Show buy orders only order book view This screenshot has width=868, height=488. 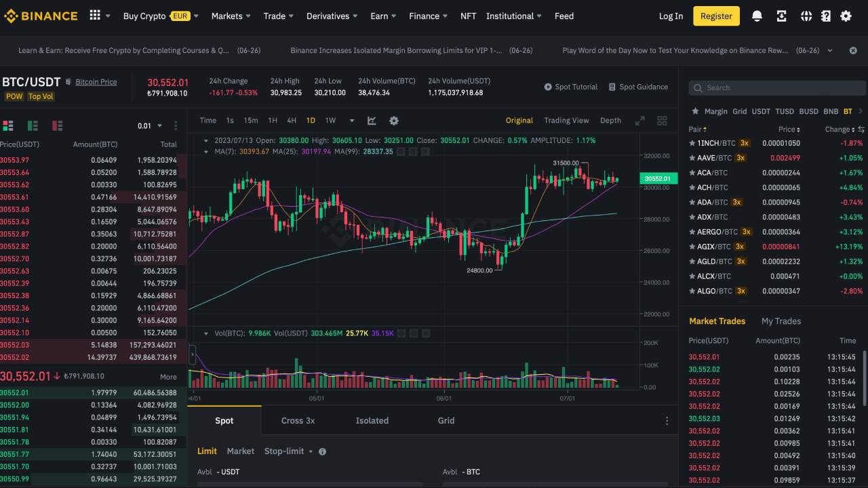33,125
